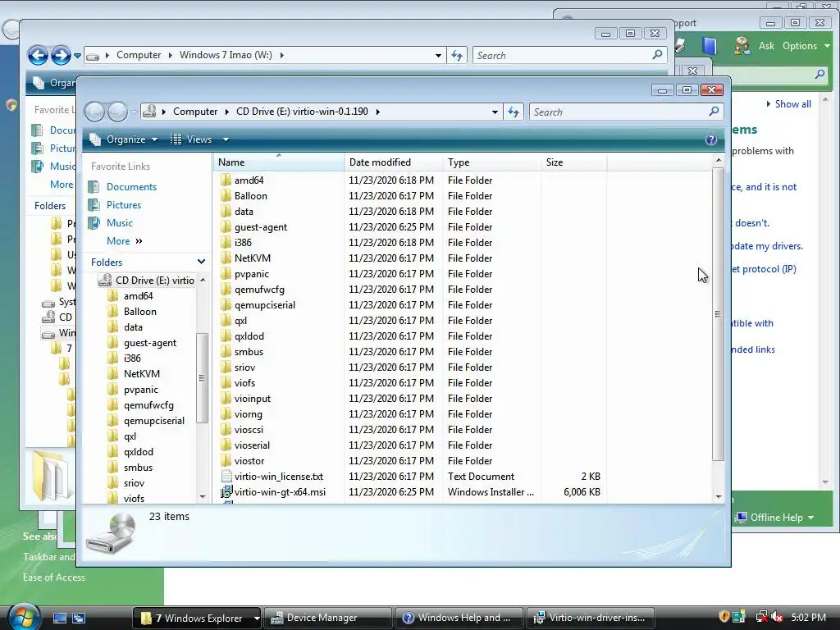Open Music favorite link
This screenshot has height=630, width=840.
(x=120, y=223)
